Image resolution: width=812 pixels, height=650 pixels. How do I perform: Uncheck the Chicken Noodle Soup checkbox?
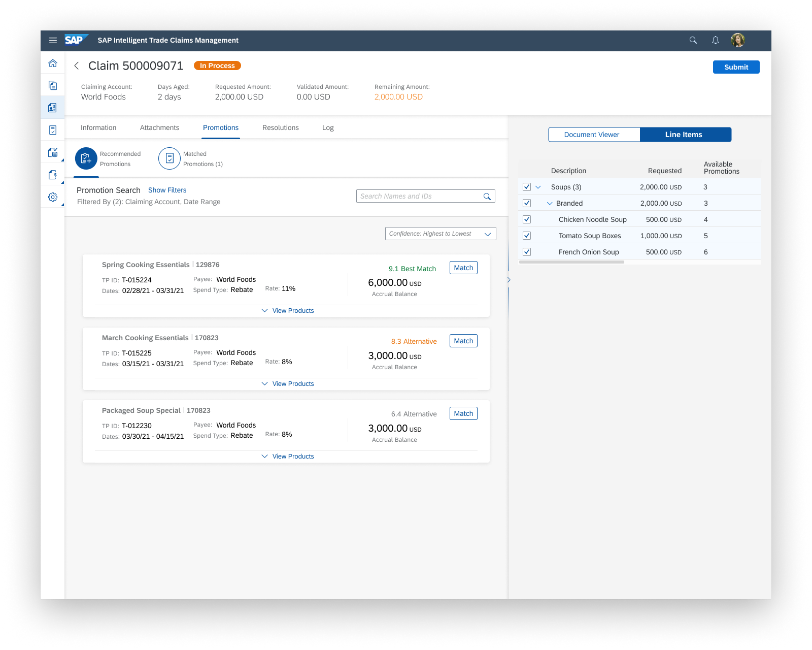527,219
